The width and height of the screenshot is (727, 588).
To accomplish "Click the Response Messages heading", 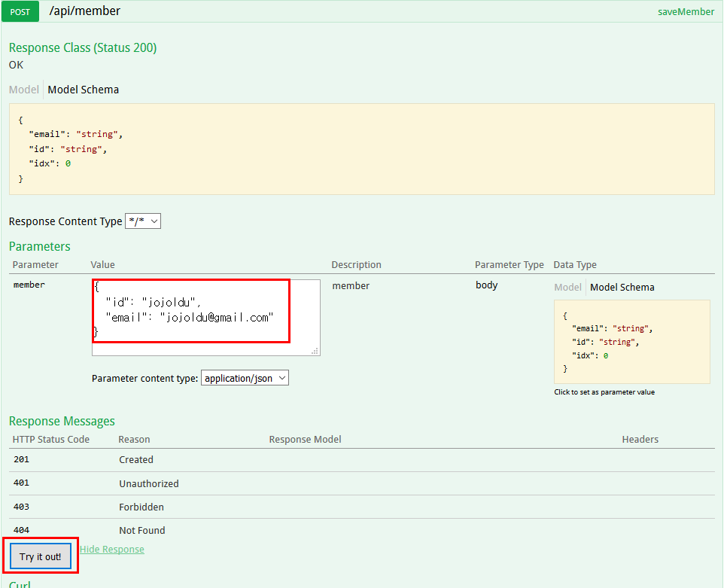I will pos(62,421).
